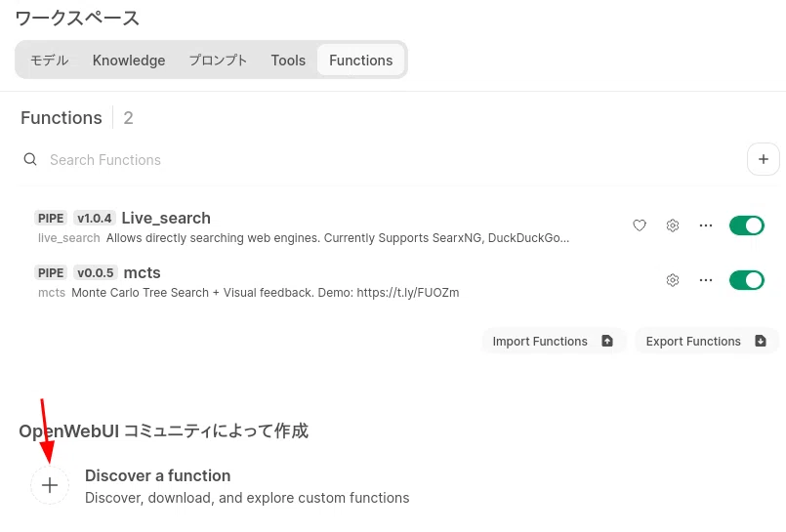Click the Discover a function plus circle
Image resolution: width=786 pixels, height=532 pixels.
tap(50, 485)
